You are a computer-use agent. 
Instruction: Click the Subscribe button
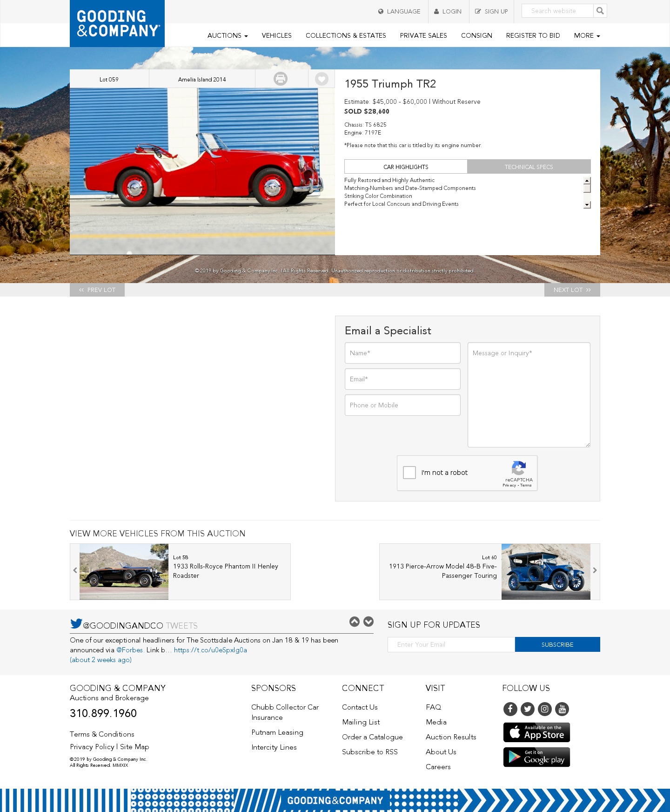click(x=557, y=644)
